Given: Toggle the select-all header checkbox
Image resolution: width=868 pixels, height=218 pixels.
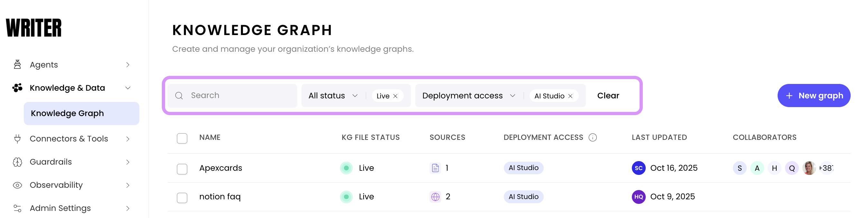Looking at the screenshot, I should tap(182, 138).
